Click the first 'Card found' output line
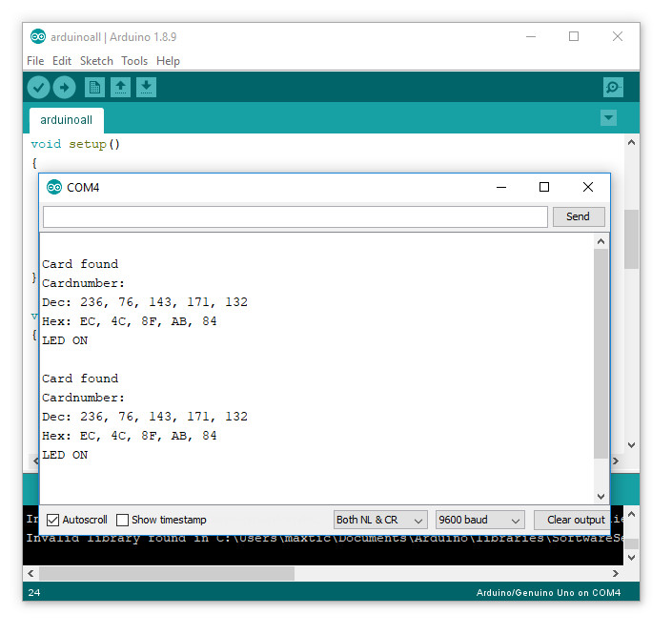 (80, 264)
